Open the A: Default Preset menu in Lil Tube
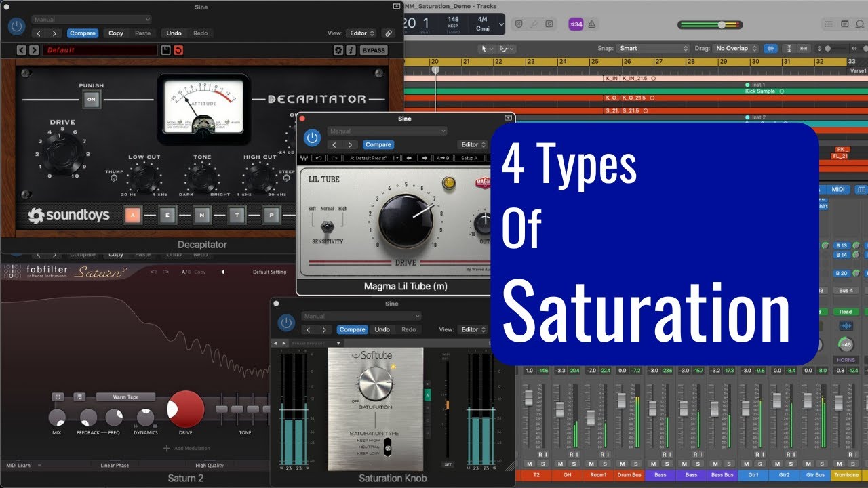This screenshot has width=868, height=488. (370, 158)
